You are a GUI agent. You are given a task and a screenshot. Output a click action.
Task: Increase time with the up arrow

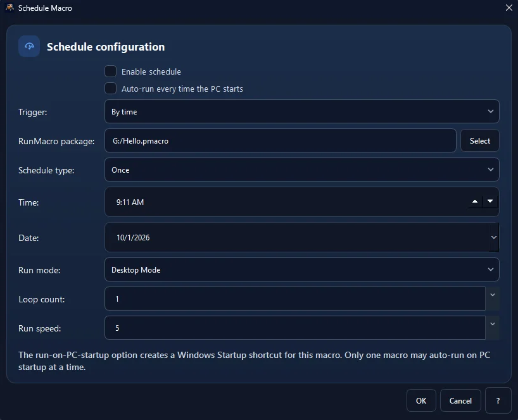point(475,201)
